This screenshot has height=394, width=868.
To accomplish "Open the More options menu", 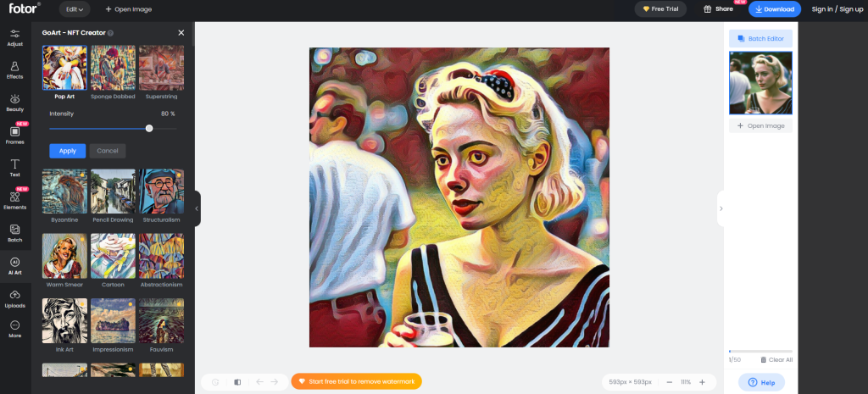I will pyautogui.click(x=15, y=330).
